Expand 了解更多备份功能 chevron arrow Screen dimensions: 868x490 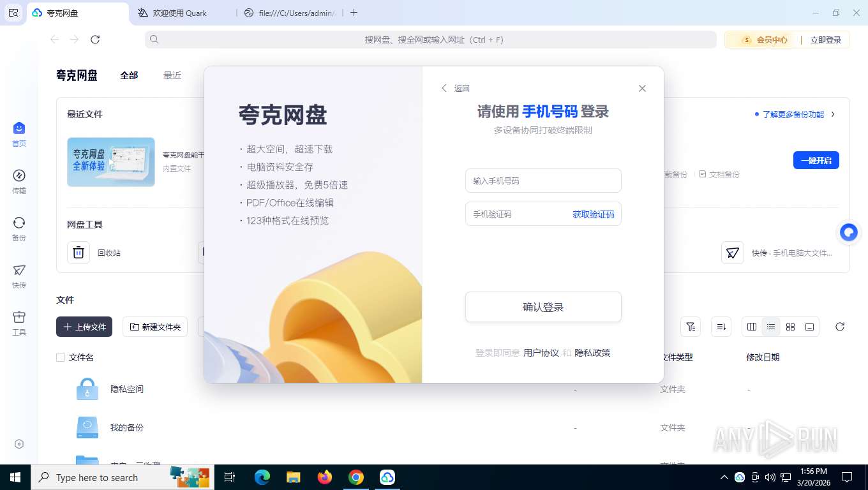833,114
